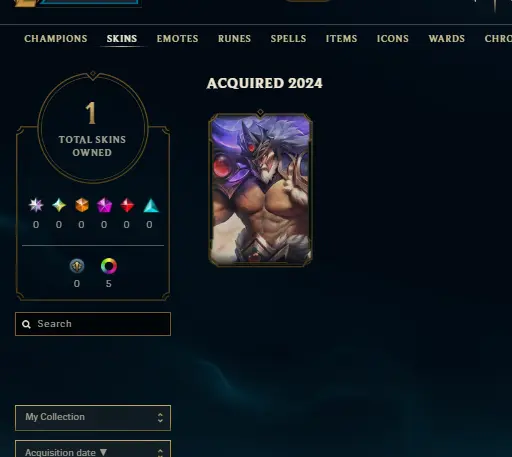The height and width of the screenshot is (457, 512).
Task: Select the Icons tab
Action: tap(393, 39)
